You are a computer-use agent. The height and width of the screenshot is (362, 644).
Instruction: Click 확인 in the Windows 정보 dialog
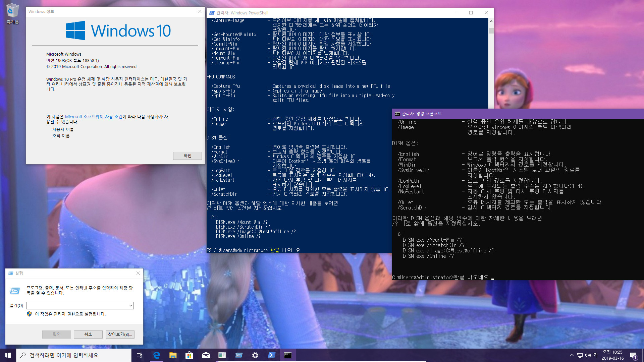(187, 156)
